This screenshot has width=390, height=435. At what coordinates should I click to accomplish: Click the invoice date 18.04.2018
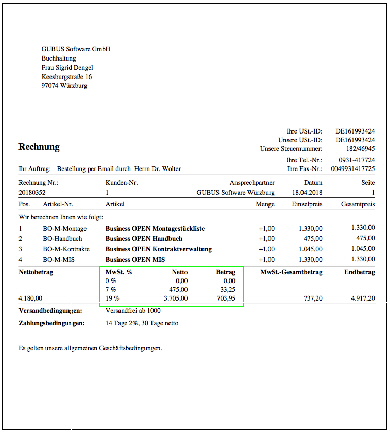[307, 192]
